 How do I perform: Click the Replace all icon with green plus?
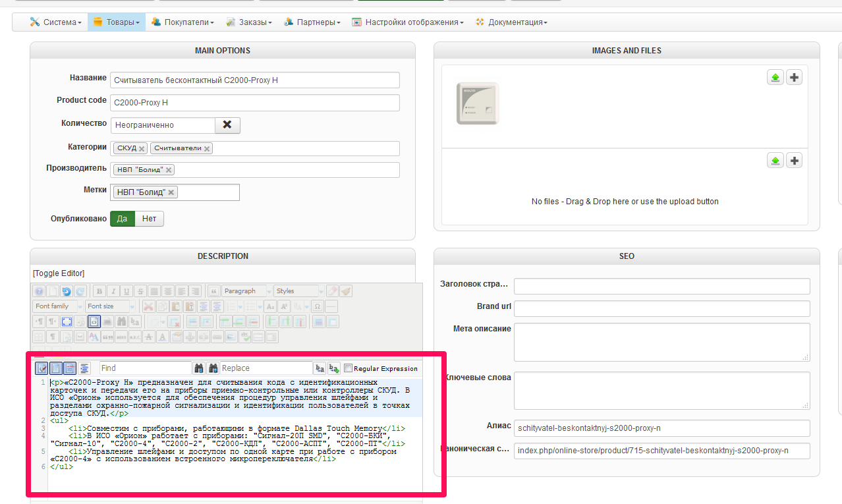point(334,368)
